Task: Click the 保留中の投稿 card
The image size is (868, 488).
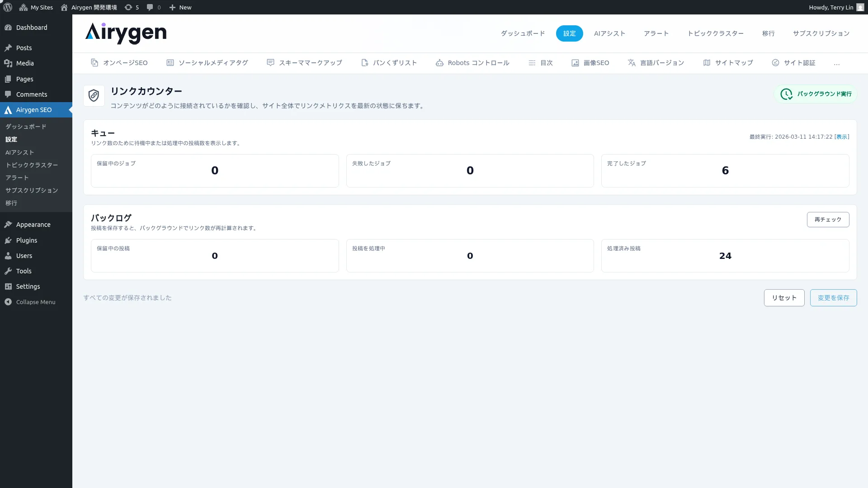Action: (x=215, y=256)
